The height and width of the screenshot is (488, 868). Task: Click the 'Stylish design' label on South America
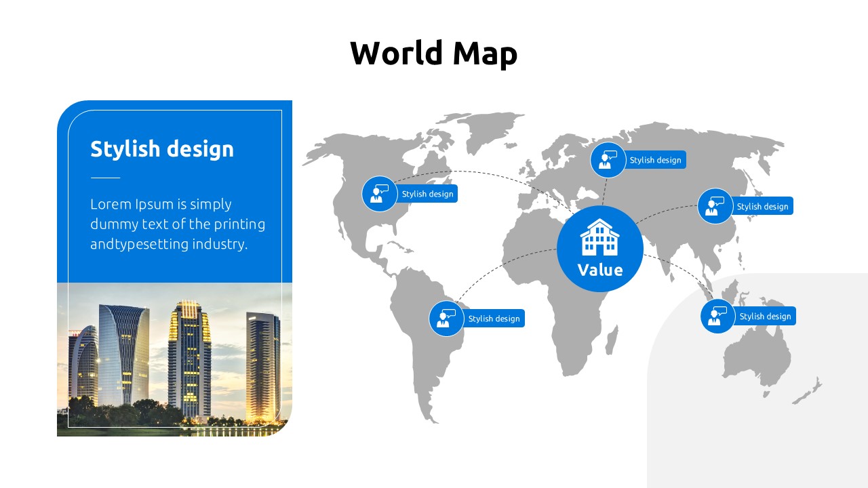point(494,319)
